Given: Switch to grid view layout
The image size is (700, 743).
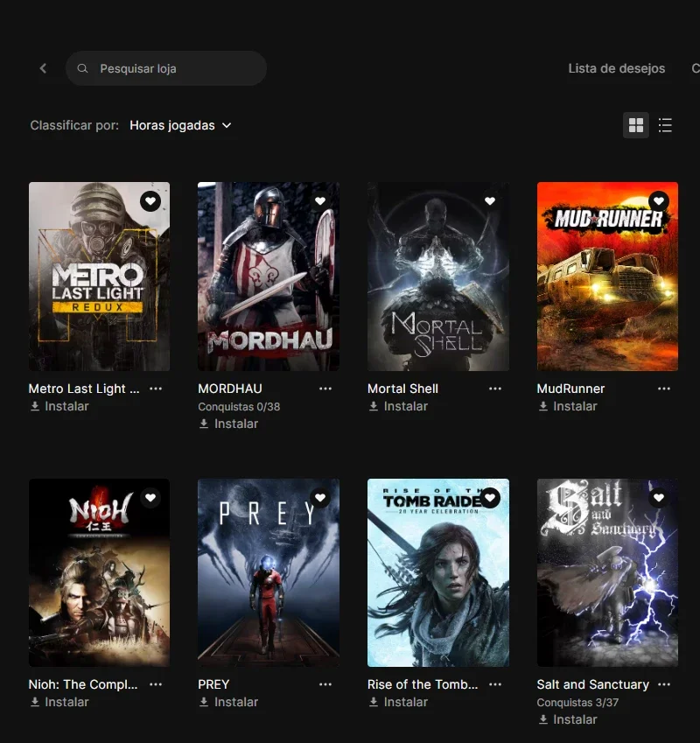Looking at the screenshot, I should click(635, 125).
